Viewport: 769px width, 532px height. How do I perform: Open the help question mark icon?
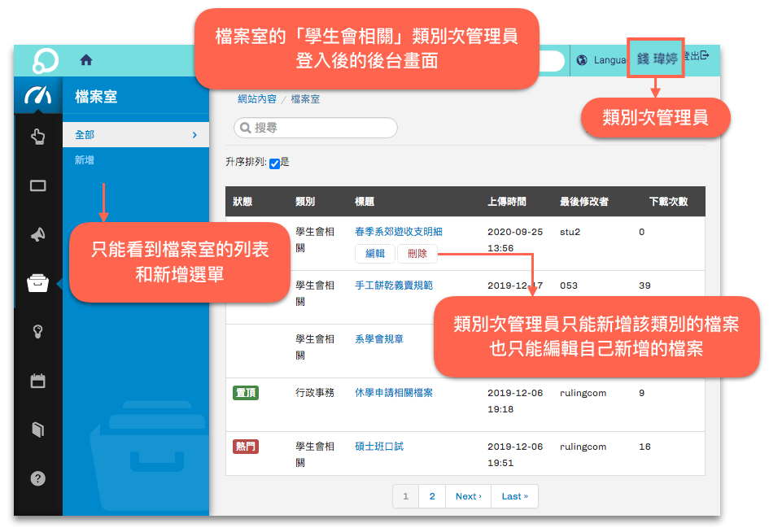coord(37,478)
